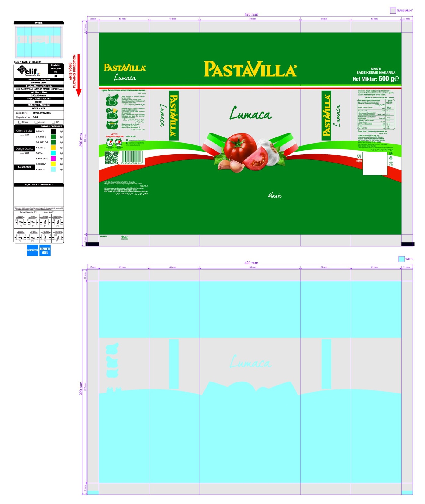Click the yellow swatch for 7- YELLOW
Screen dimensions: 425x504
pos(53,164)
